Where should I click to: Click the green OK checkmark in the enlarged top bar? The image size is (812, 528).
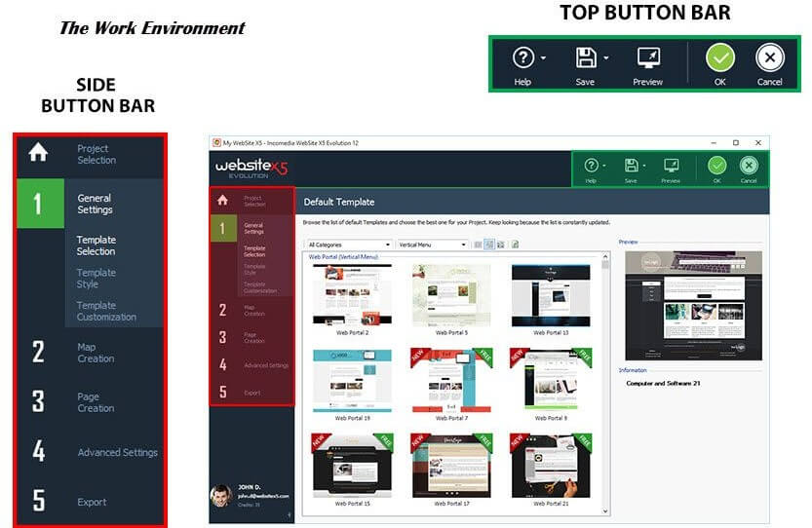pyautogui.click(x=719, y=57)
